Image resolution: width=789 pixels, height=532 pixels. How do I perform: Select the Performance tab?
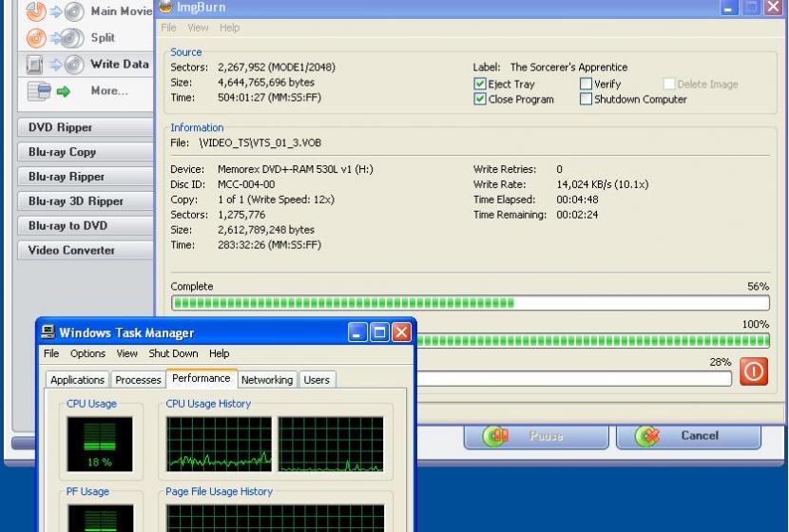pyautogui.click(x=202, y=378)
